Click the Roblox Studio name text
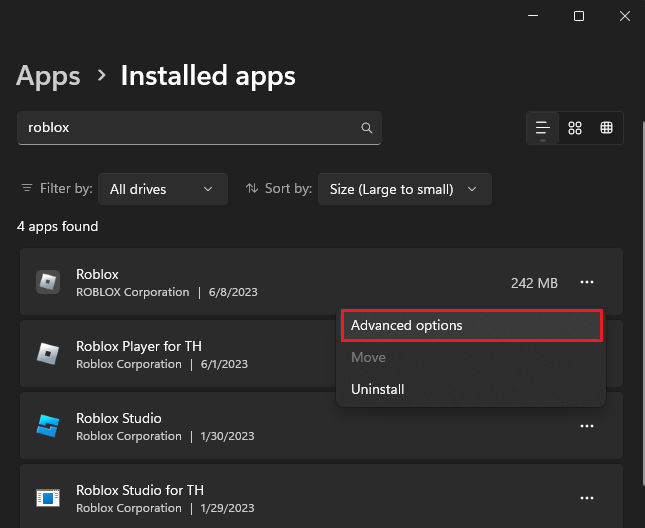Image resolution: width=645 pixels, height=528 pixels. pyautogui.click(x=119, y=418)
